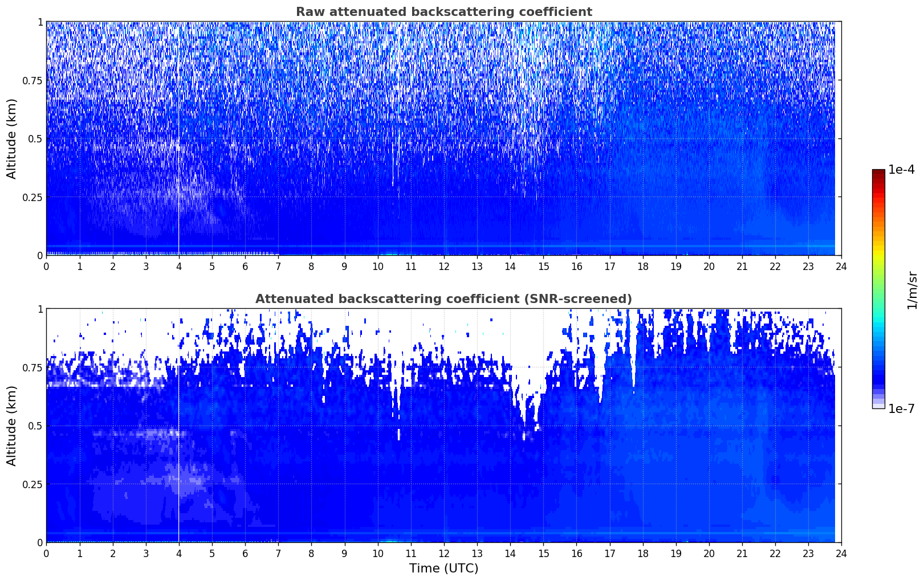This screenshot has height=581, width=924.
Task: Click hour tick '18' under the top plot
Action: click(642, 266)
